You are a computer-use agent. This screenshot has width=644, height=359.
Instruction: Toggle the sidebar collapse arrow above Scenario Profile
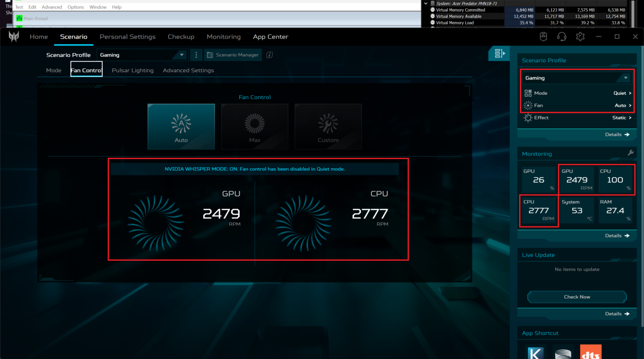tap(499, 54)
